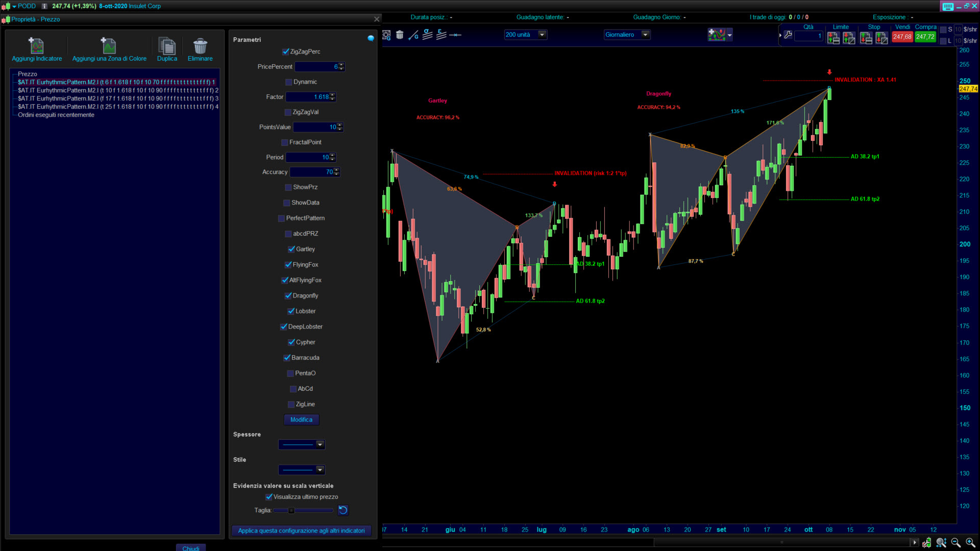Screen dimensions: 980x551
Task: Click the Aggiungi Indicatore icon
Action: click(x=36, y=46)
